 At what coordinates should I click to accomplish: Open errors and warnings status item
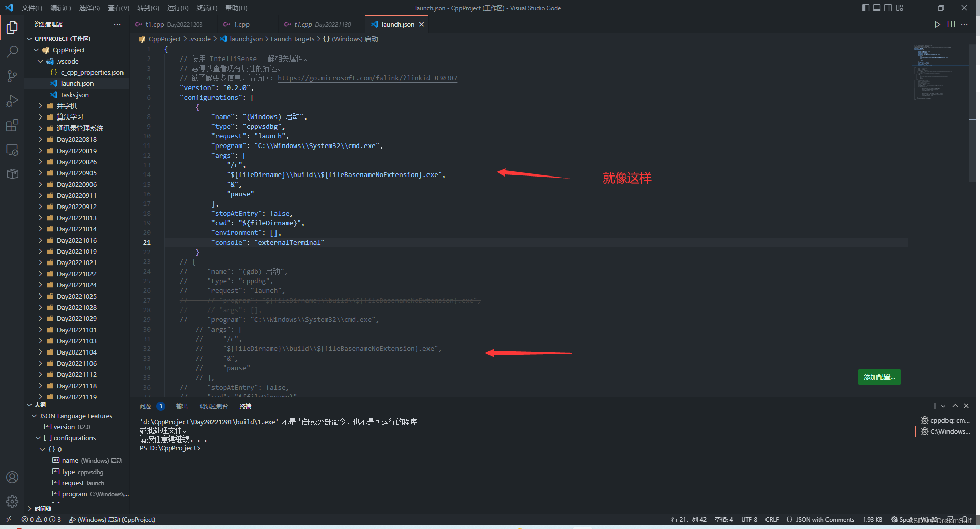click(41, 519)
